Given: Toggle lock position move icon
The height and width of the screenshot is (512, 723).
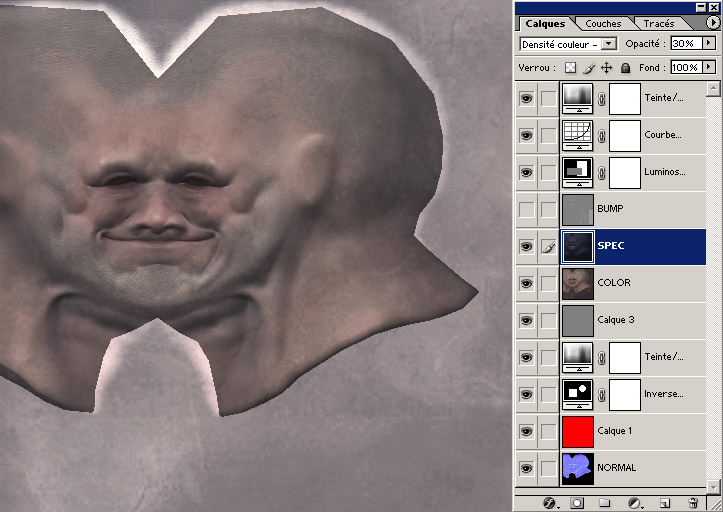Looking at the screenshot, I should click(x=606, y=68).
